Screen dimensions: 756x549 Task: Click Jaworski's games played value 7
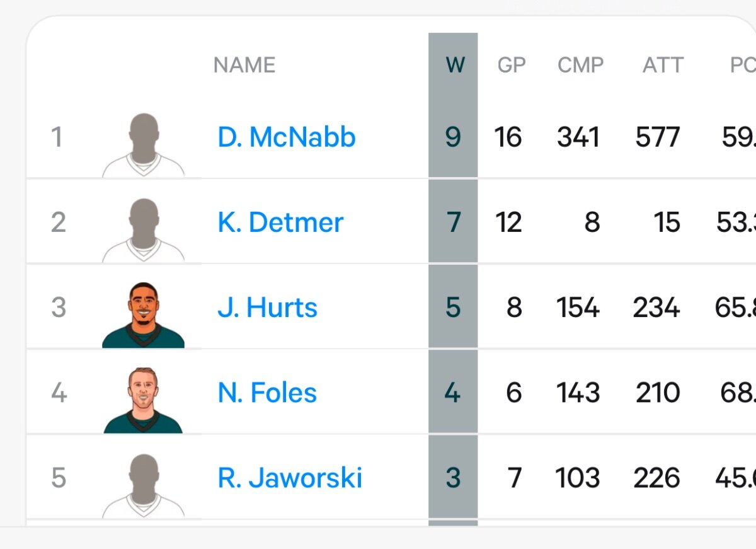pyautogui.click(x=515, y=478)
